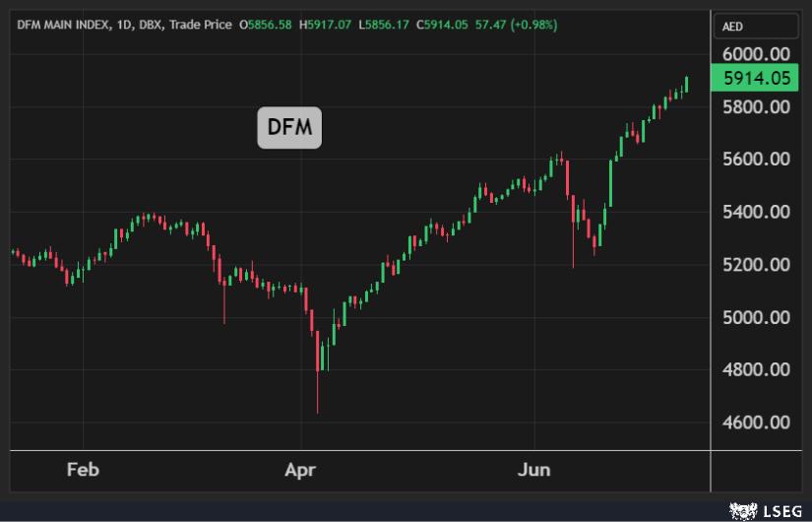The width and height of the screenshot is (812, 522).
Task: Open the AED currency selector
Action: tap(733, 26)
